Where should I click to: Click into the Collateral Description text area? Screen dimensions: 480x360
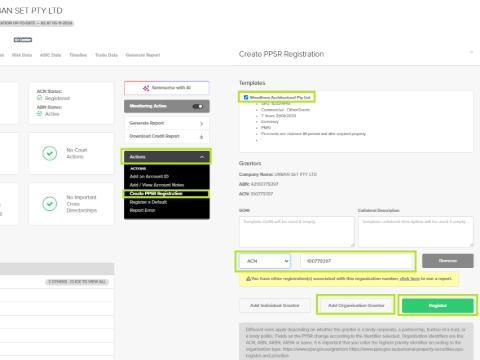(x=416, y=232)
